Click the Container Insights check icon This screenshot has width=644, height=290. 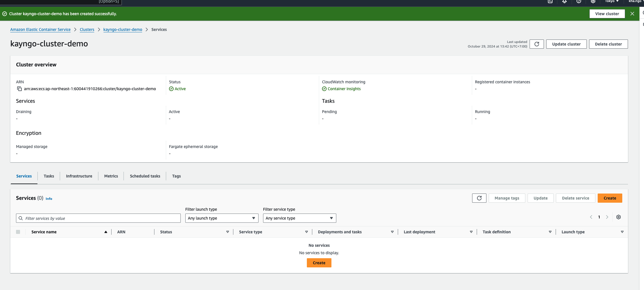pos(324,89)
